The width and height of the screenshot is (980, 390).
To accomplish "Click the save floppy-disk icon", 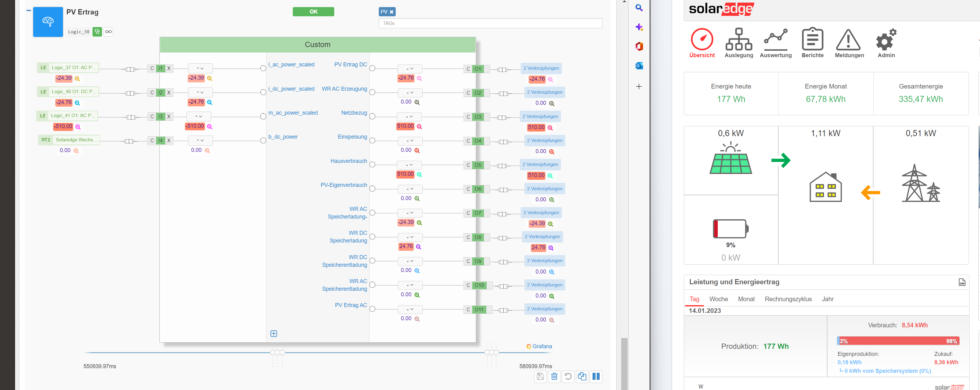I will (540, 376).
